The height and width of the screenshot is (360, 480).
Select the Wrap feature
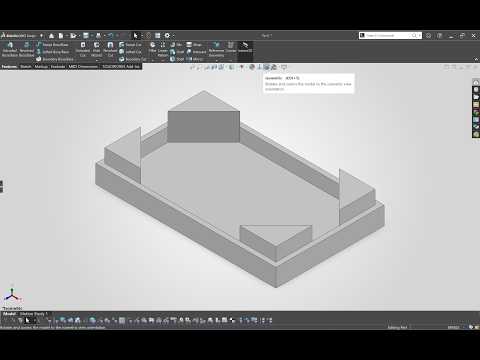[x=194, y=44]
